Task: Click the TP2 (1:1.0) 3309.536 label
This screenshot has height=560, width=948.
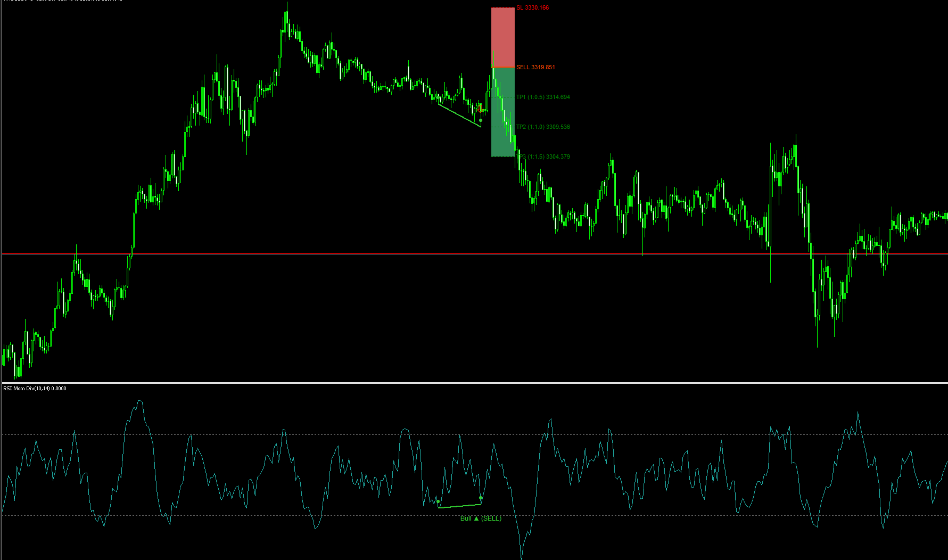Action: point(543,127)
